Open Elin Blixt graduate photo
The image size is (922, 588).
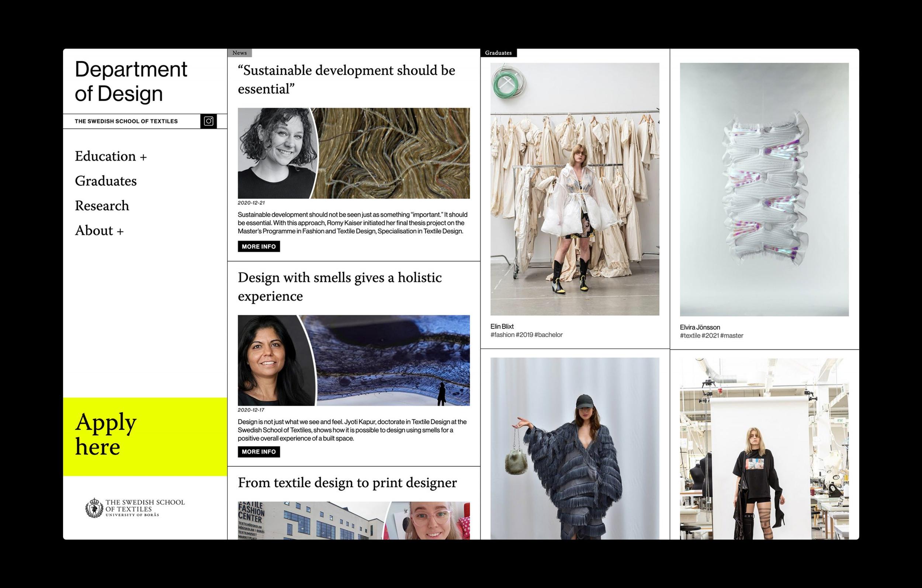575,189
